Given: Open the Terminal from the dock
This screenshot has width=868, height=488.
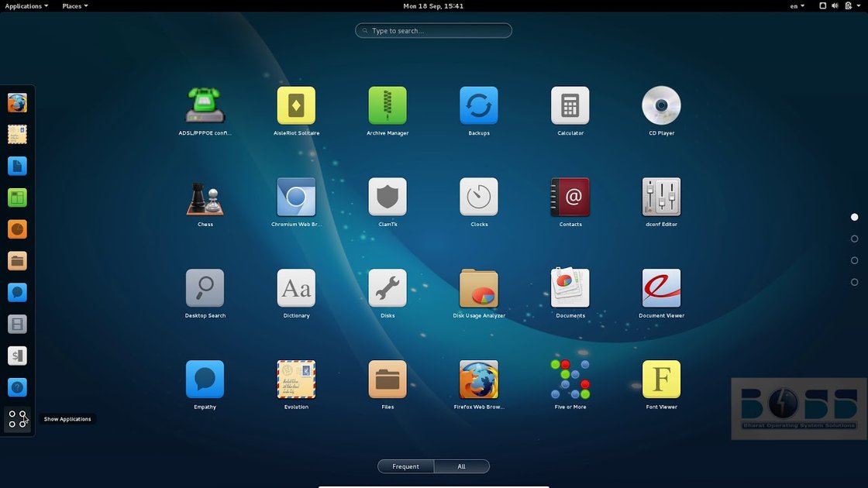Looking at the screenshot, I should pyautogui.click(x=17, y=356).
